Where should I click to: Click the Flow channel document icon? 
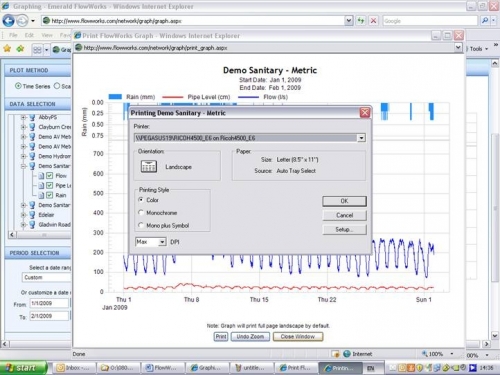pyautogui.click(x=41, y=176)
